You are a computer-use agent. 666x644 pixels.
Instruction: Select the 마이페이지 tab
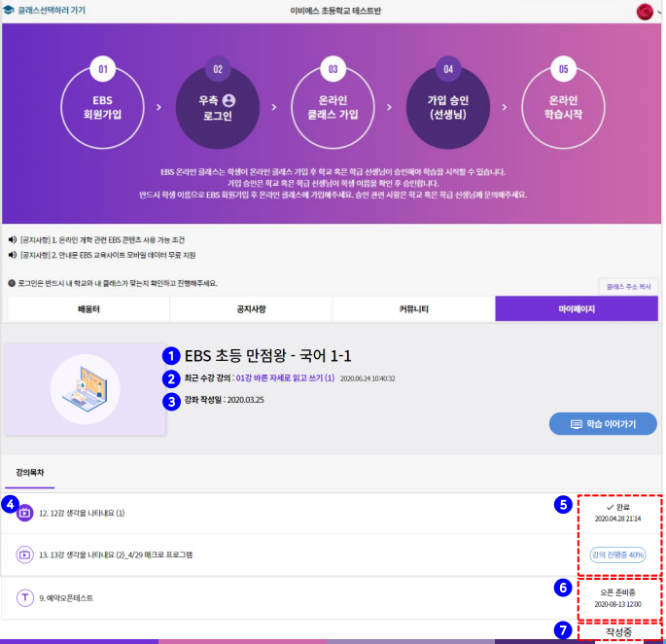(577, 309)
